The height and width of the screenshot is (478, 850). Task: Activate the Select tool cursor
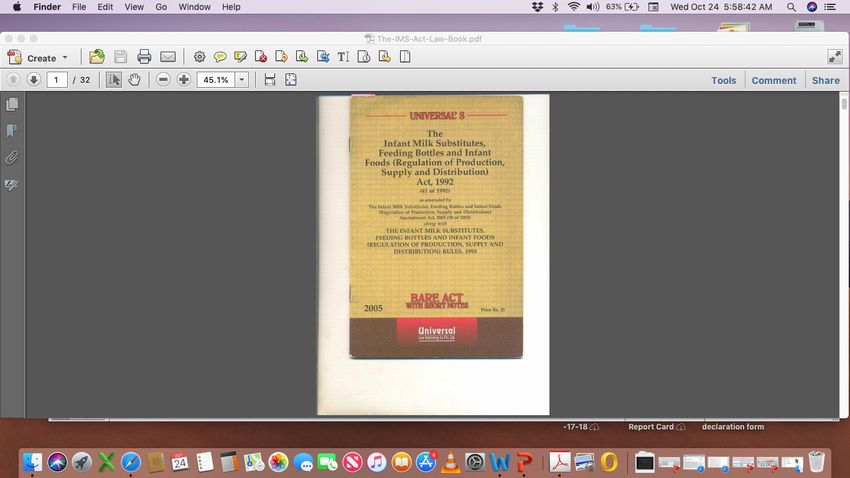click(113, 80)
